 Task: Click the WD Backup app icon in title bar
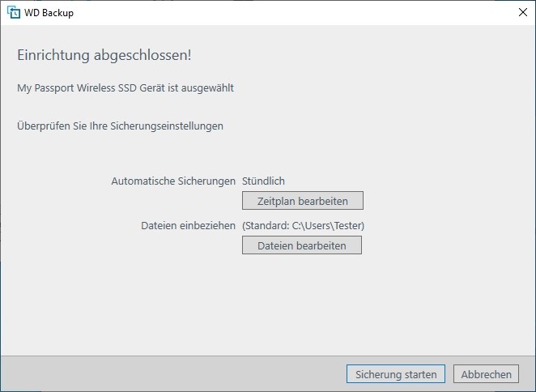14,13
